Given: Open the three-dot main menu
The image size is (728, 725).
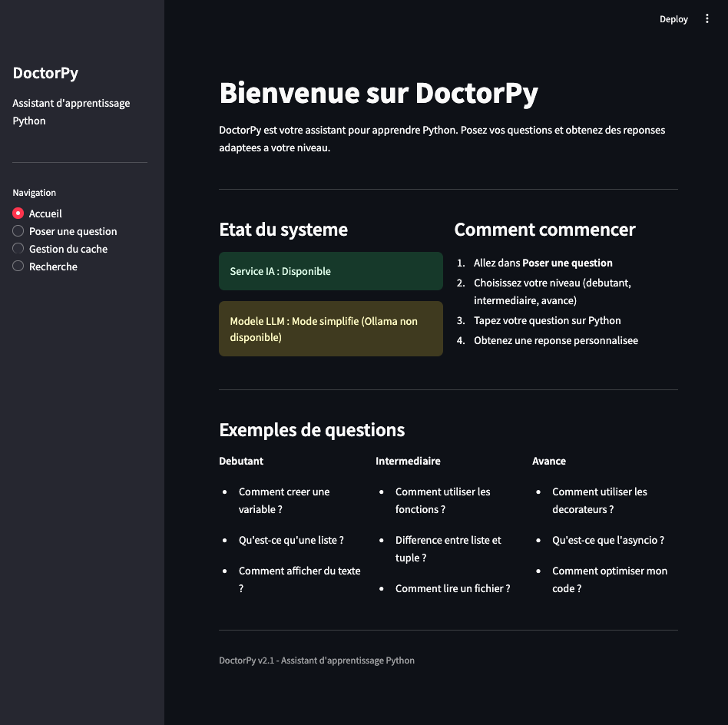Looking at the screenshot, I should click(706, 18).
